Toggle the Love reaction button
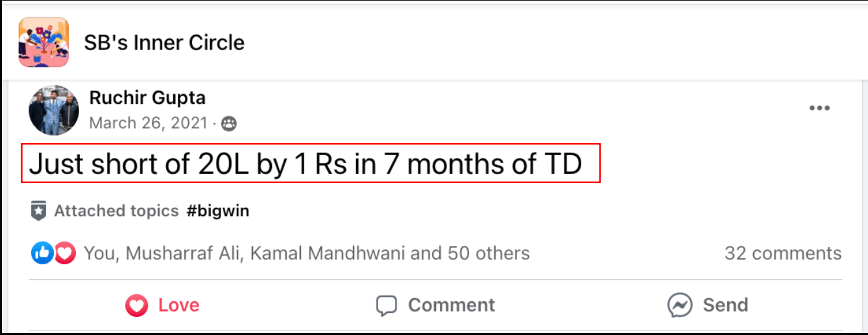868x335 pixels. click(x=162, y=305)
